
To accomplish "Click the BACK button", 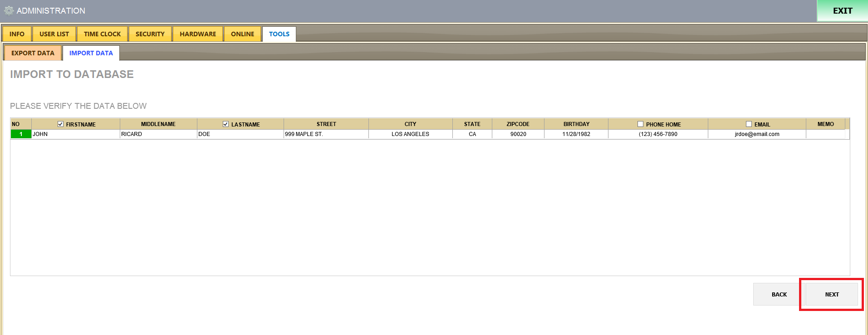I will pos(779,294).
